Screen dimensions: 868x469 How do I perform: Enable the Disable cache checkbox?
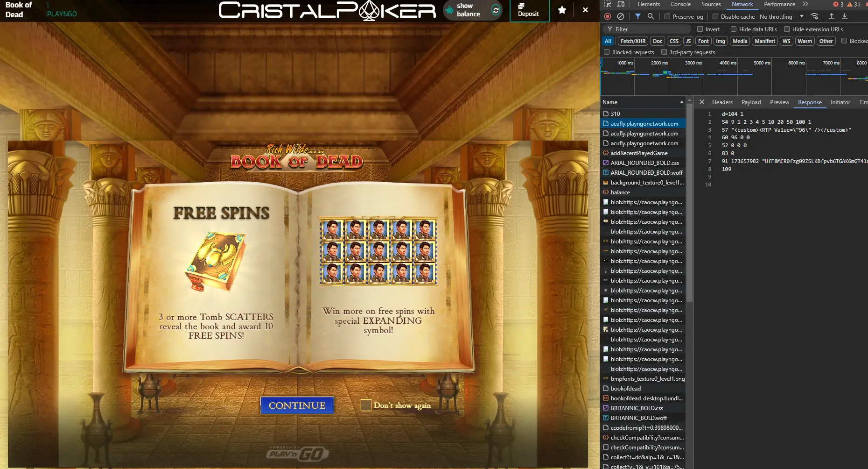(715, 16)
